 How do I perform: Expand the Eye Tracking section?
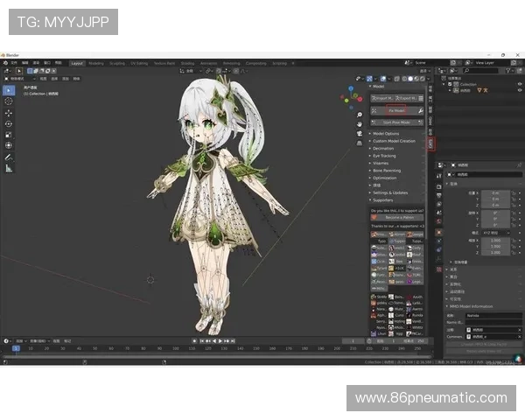pyautogui.click(x=384, y=155)
